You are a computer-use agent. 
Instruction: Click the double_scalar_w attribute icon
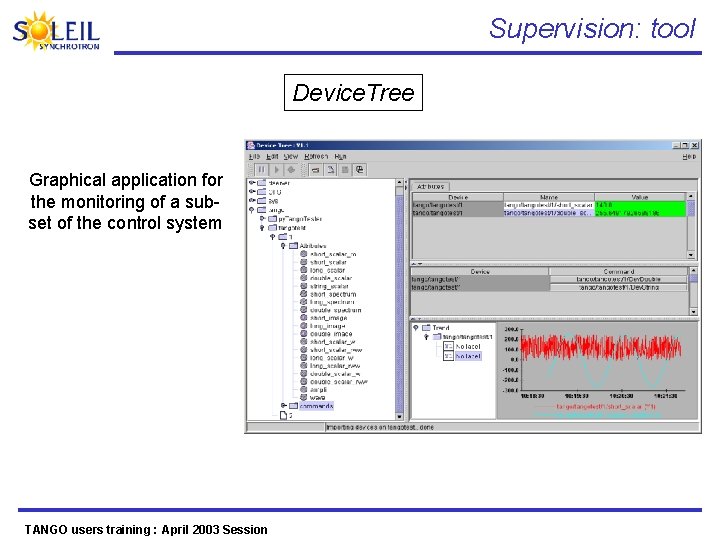point(304,373)
